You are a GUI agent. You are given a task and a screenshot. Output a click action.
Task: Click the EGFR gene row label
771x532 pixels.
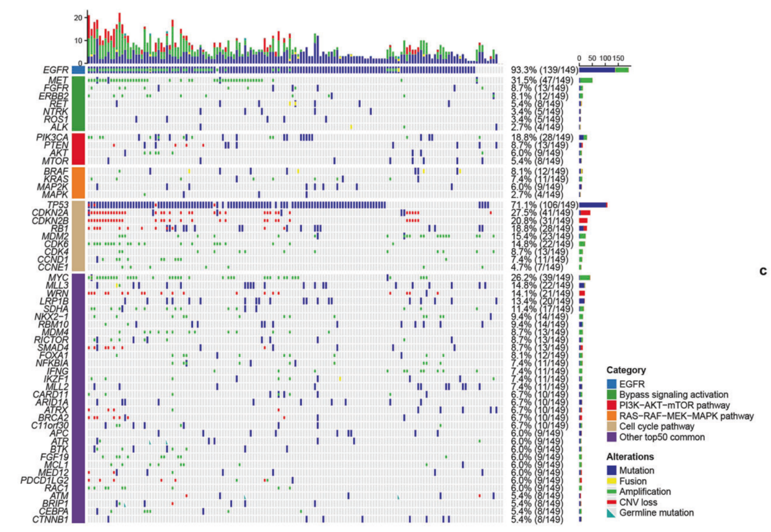coord(56,71)
